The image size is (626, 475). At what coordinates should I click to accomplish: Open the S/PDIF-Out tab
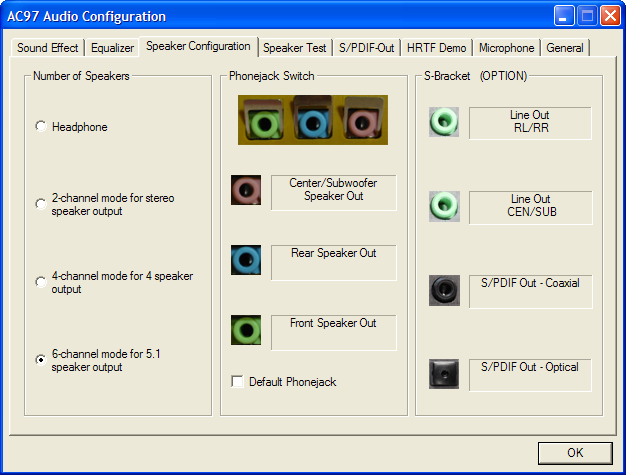coord(366,48)
